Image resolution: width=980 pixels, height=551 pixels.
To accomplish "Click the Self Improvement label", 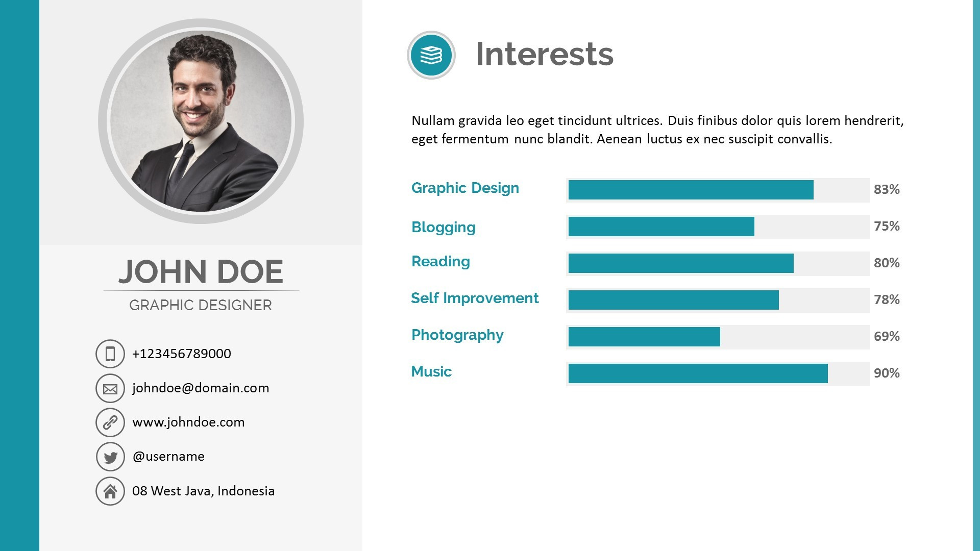I will (x=475, y=298).
